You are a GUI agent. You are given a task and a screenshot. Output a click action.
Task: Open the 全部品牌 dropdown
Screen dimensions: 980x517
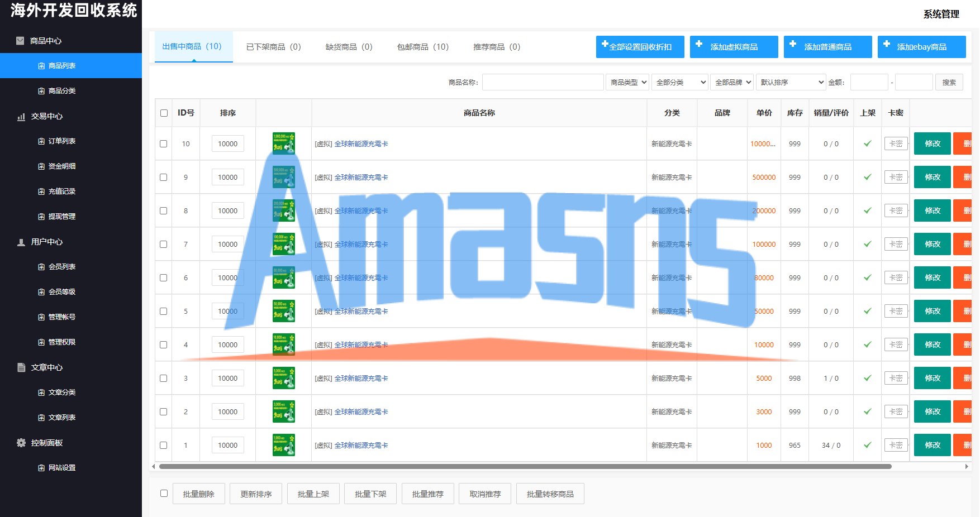[x=732, y=82]
